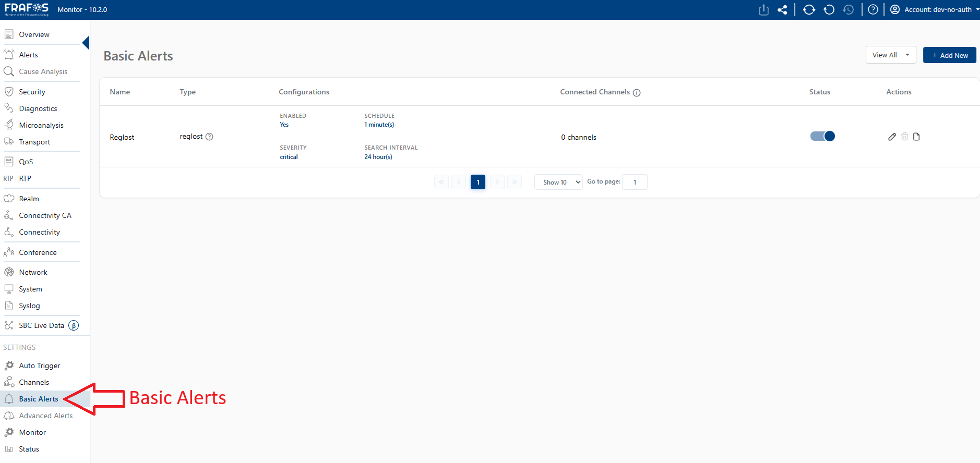Click the Type column header
This screenshot has height=463, width=980.
(188, 92)
